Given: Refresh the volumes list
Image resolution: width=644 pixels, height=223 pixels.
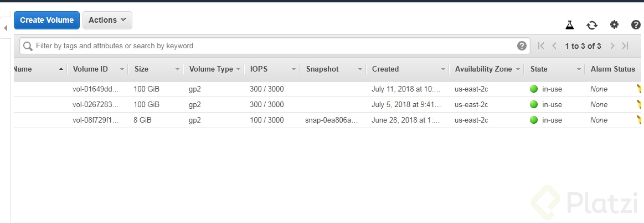Looking at the screenshot, I should tap(592, 24).
